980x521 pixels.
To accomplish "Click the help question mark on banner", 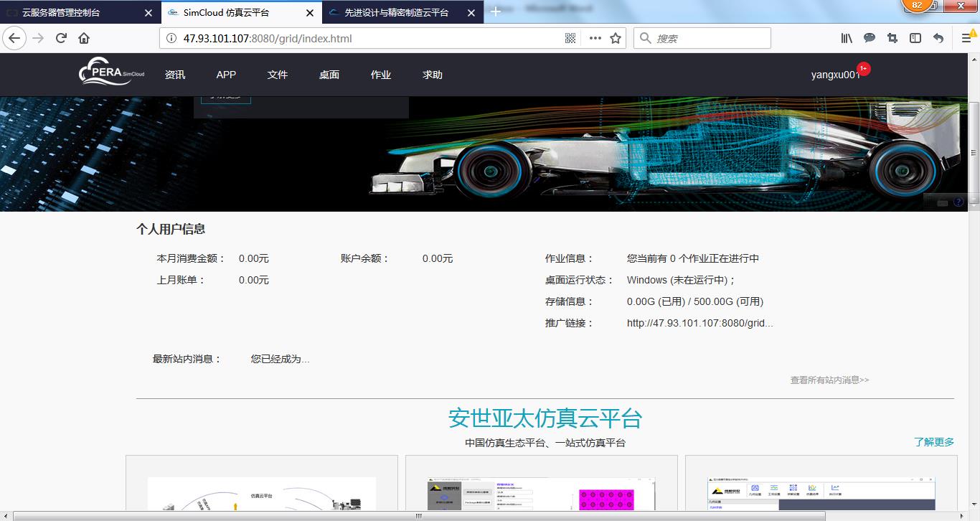I will pos(958,202).
